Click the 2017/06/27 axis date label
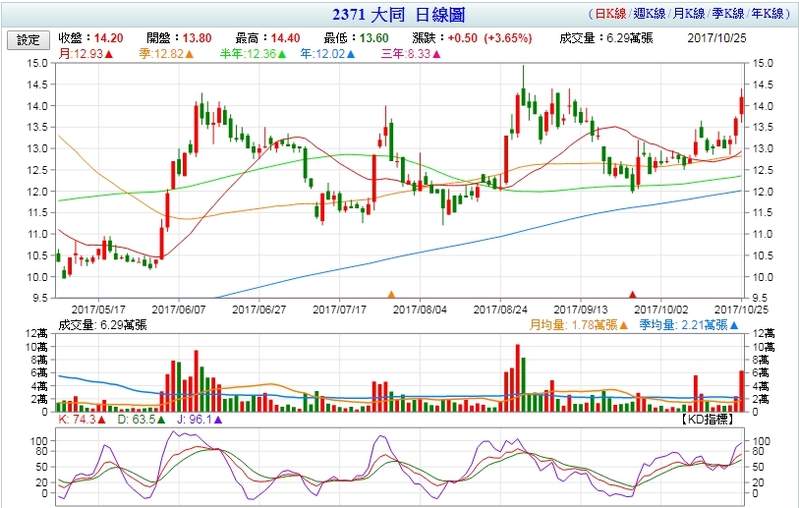This screenshot has width=799, height=508. [259, 309]
